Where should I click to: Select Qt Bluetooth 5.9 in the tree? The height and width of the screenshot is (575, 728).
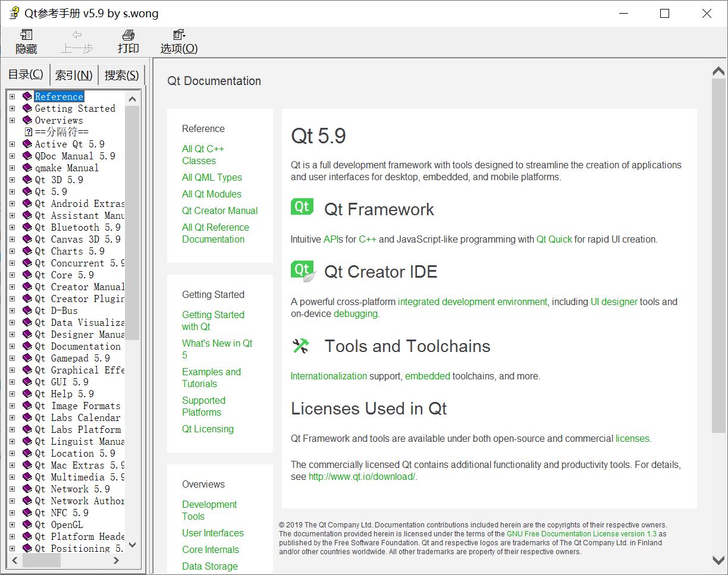(77, 227)
